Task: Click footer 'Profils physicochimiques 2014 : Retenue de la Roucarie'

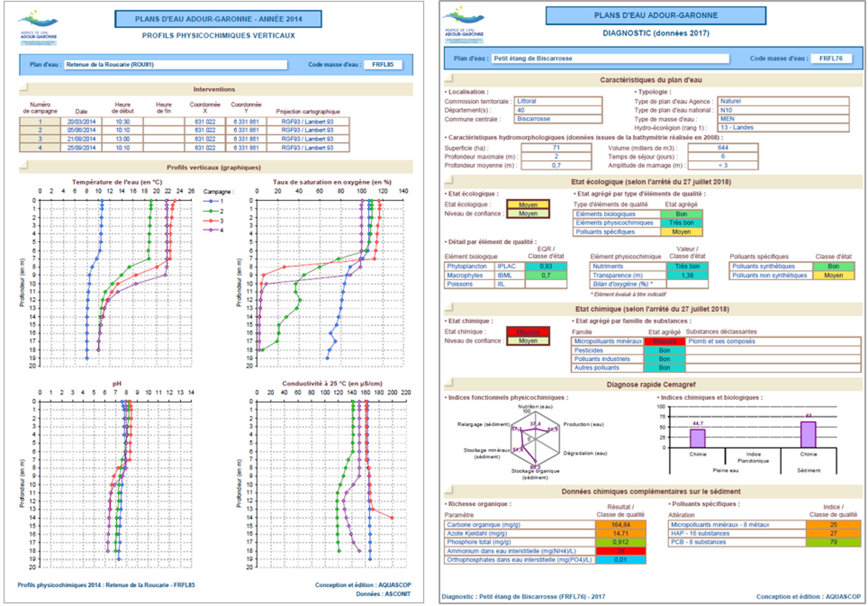Action: point(106,585)
